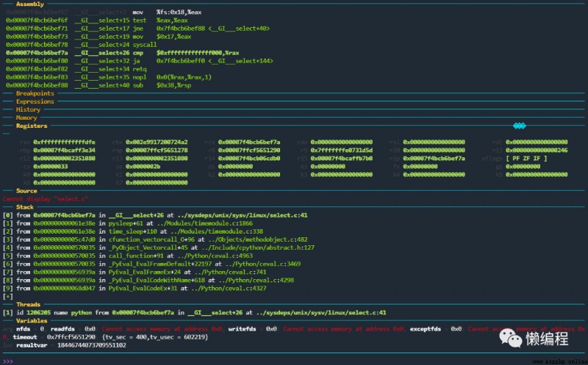
Task: Select the Expressions section header
Action: [x=35, y=101]
